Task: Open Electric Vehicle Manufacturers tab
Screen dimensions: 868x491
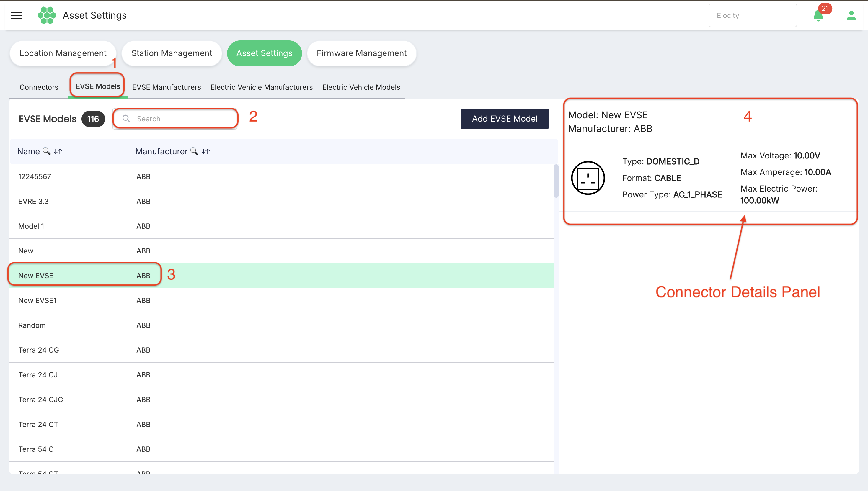Action: point(262,87)
